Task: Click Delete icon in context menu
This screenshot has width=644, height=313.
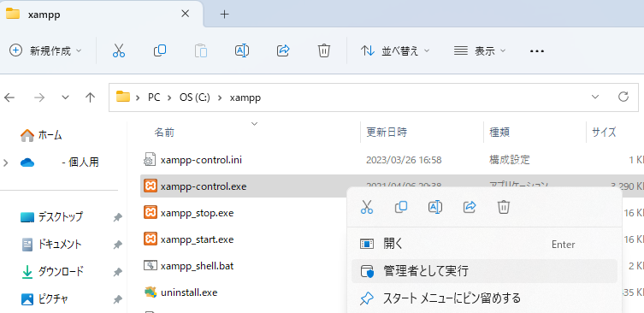Action: [x=504, y=207]
